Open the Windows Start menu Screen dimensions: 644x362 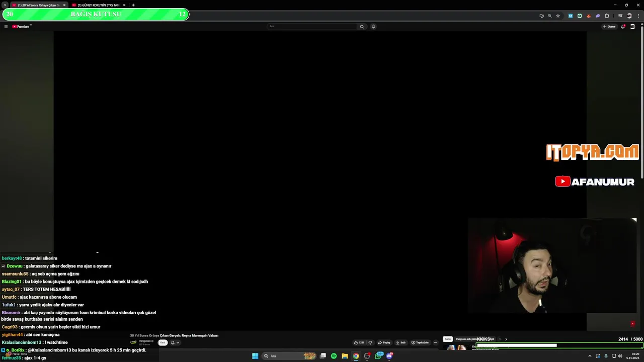(x=255, y=356)
